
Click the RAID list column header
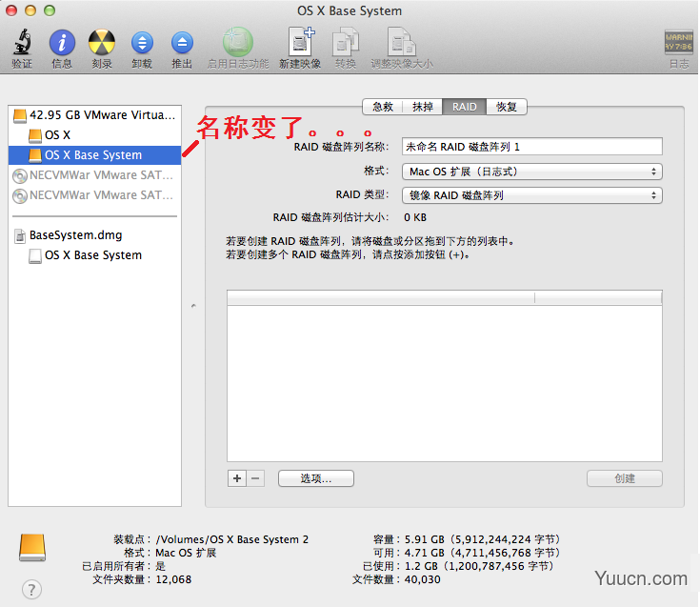445,298
